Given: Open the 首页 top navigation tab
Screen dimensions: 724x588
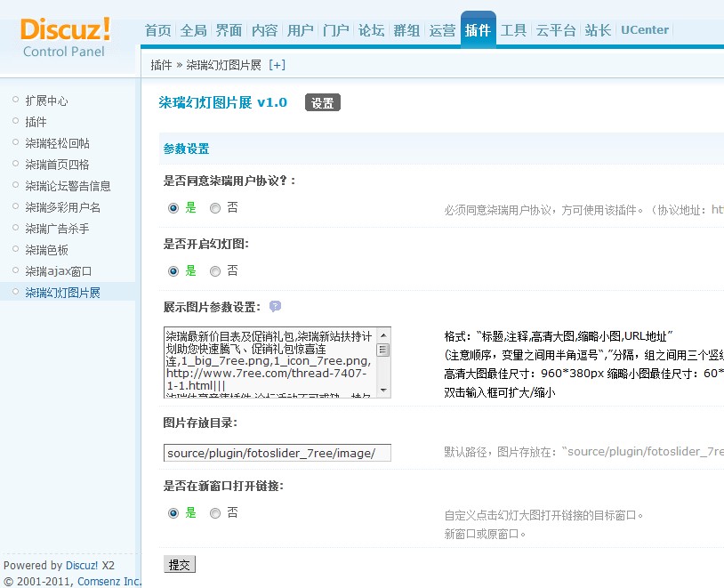Looking at the screenshot, I should [158, 30].
